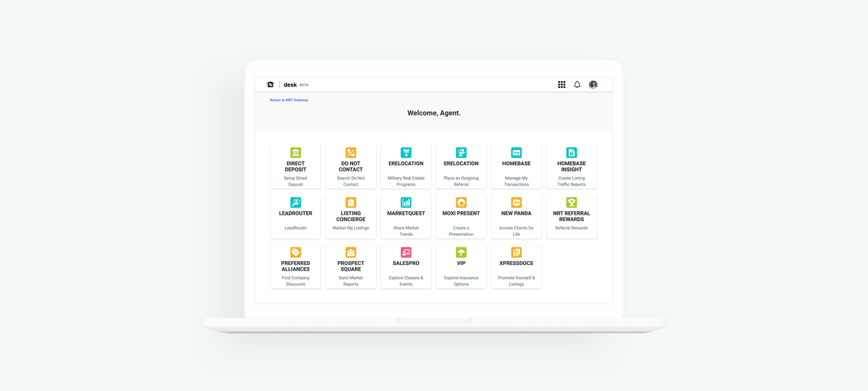
Task: Click the notifications bell icon
Action: (577, 85)
